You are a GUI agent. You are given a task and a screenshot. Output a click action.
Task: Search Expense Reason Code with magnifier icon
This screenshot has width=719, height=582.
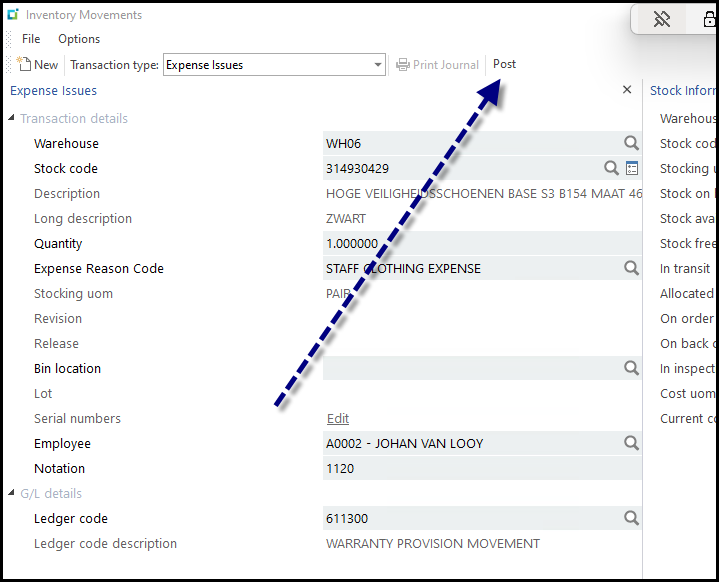pyautogui.click(x=631, y=268)
